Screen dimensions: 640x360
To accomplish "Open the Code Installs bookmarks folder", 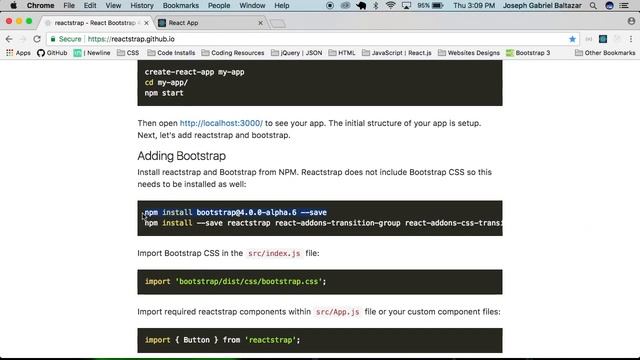I will 171,53.
